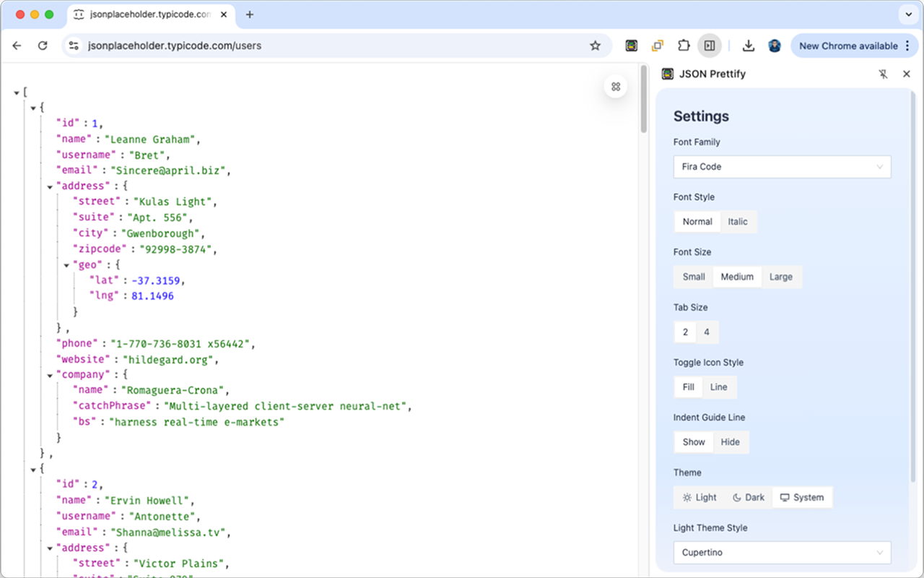Screen dimensions: 924x578
Task: Open the Extensions puzzle-piece menu
Action: [x=684, y=46]
